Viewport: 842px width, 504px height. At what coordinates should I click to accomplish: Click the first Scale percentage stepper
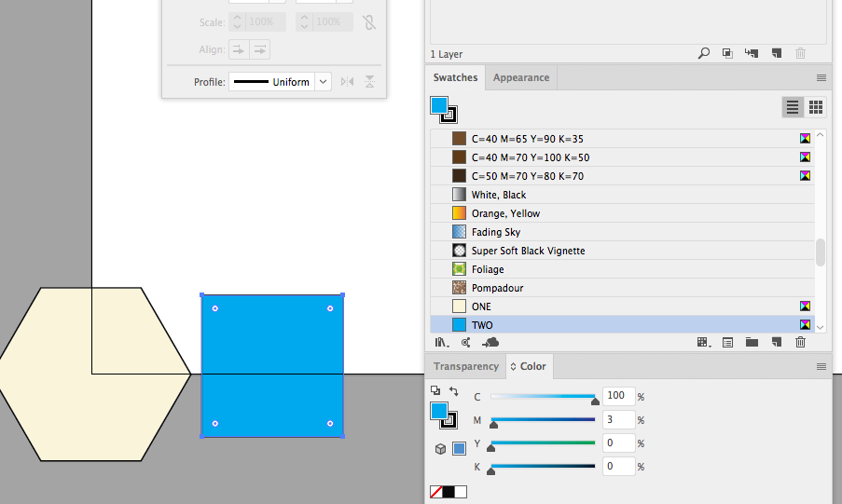pos(238,22)
